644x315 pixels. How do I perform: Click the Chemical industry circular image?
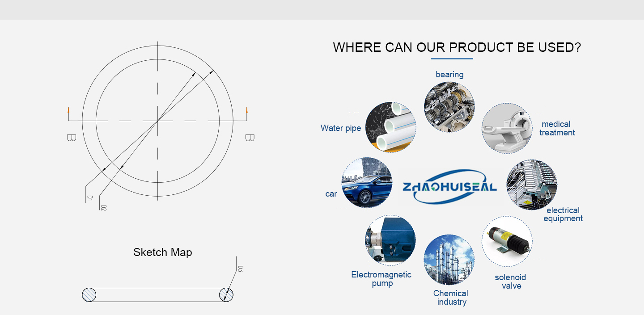(x=449, y=260)
